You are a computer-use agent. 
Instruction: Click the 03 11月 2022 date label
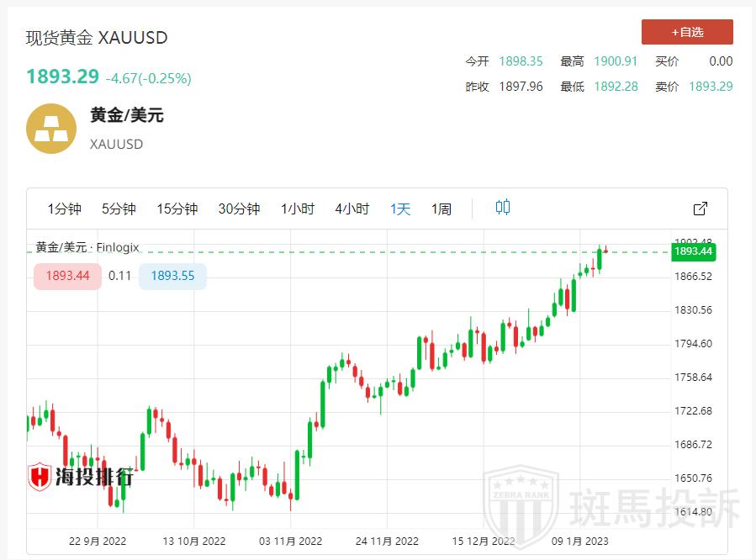[291, 541]
